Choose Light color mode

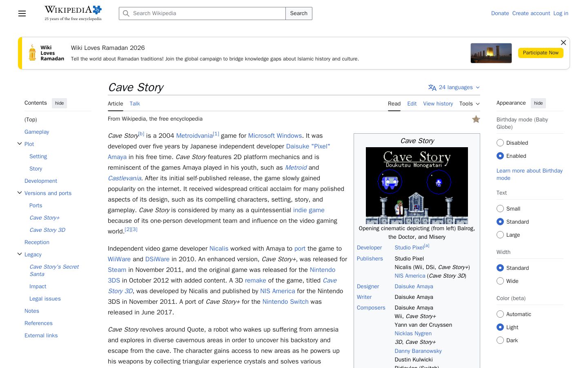coord(500,327)
